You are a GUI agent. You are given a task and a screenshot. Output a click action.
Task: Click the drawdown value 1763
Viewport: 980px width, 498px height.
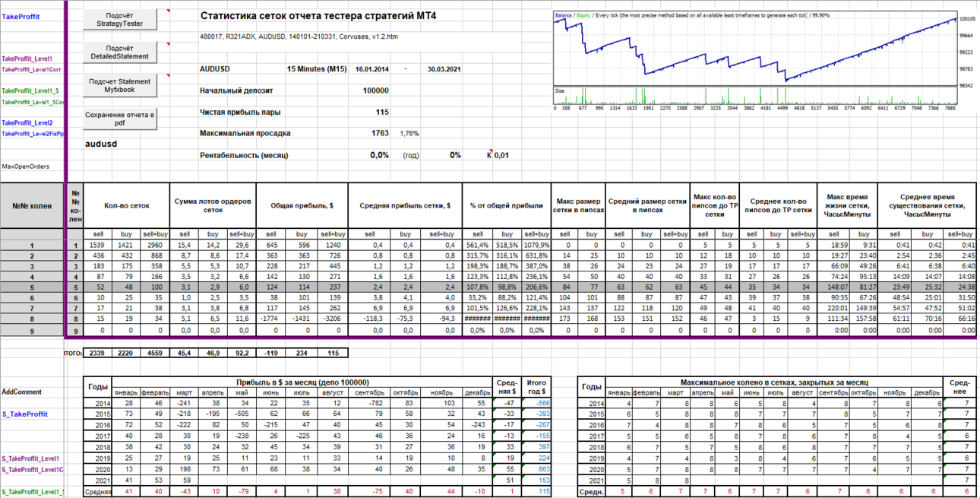click(x=380, y=133)
